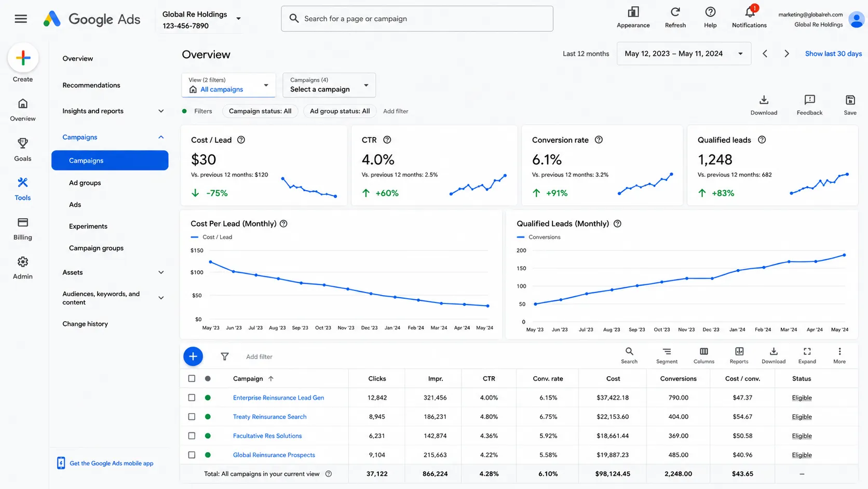Open the Notifications bell icon
Screen dimensions: 868x489
click(x=749, y=12)
